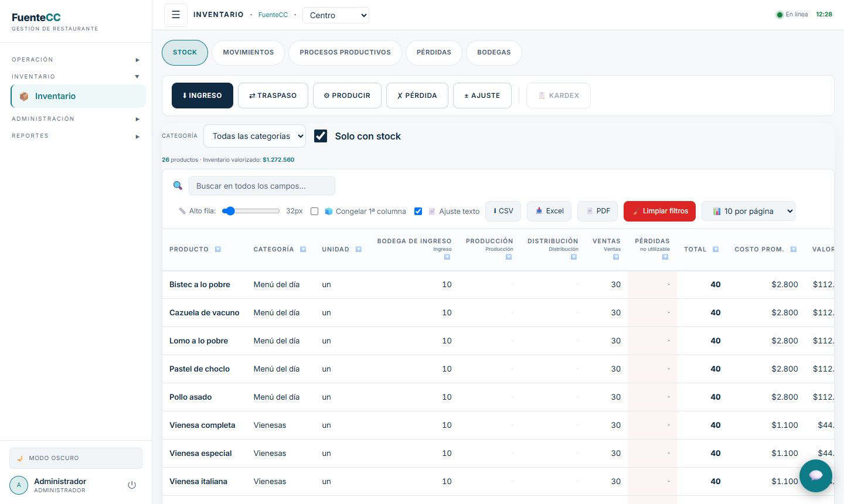Screen dimensions: 844x504
Task: Click the Inventario box icon in sidebar
Action: [24, 96]
